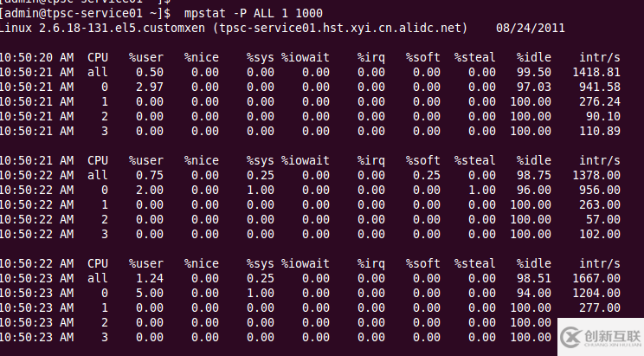Click %soft value '0.25'

coord(427,176)
